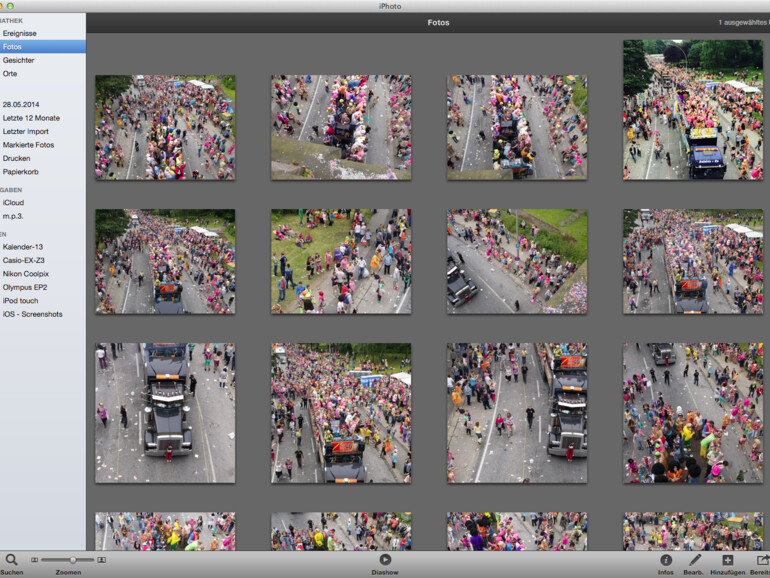Click the Hinzufügen plus icon

point(727,560)
